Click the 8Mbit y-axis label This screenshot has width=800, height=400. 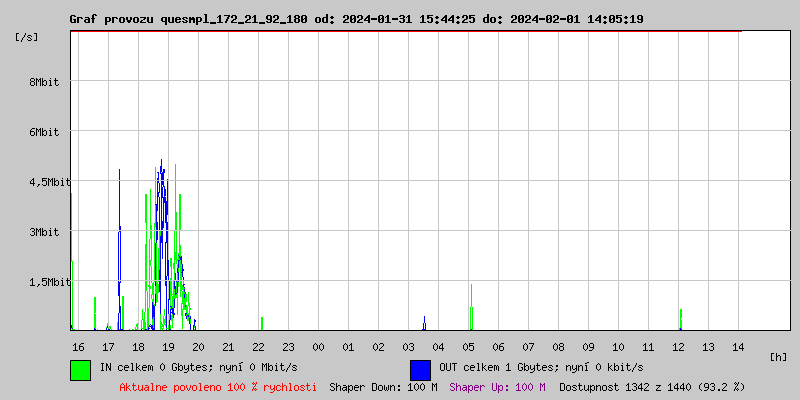[44, 82]
